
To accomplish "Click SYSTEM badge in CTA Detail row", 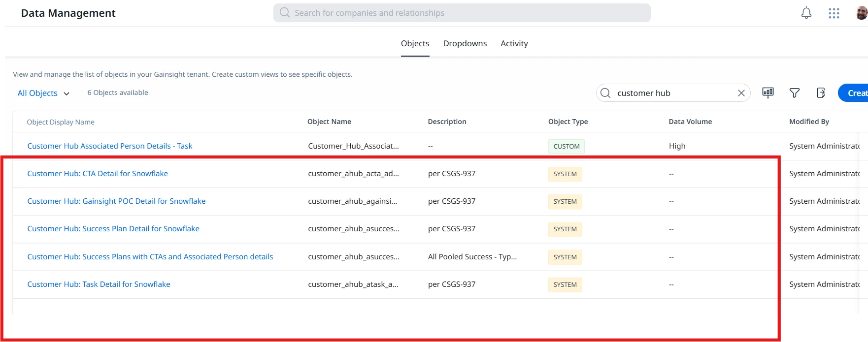I will (565, 174).
